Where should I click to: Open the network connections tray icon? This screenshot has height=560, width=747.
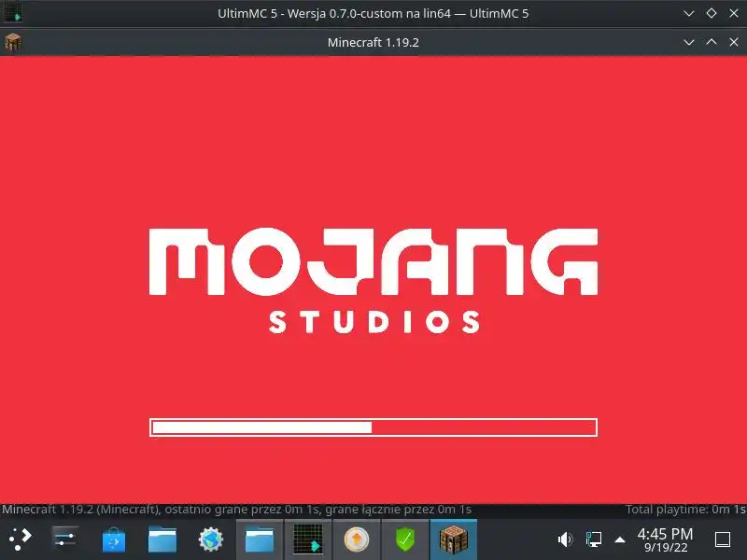pos(593,539)
